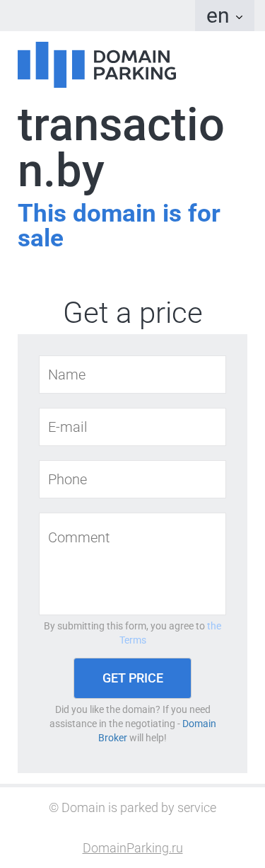Open the "en" language selector
The height and width of the screenshot is (868, 265).
click(225, 16)
